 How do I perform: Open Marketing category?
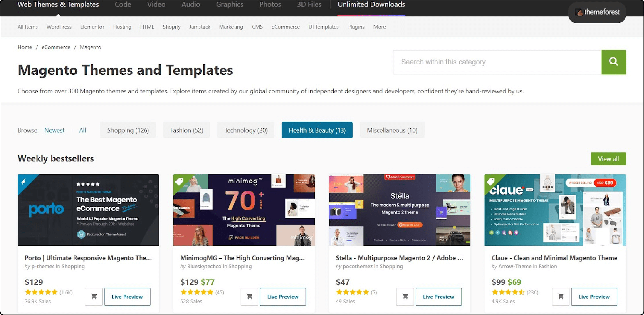(231, 27)
